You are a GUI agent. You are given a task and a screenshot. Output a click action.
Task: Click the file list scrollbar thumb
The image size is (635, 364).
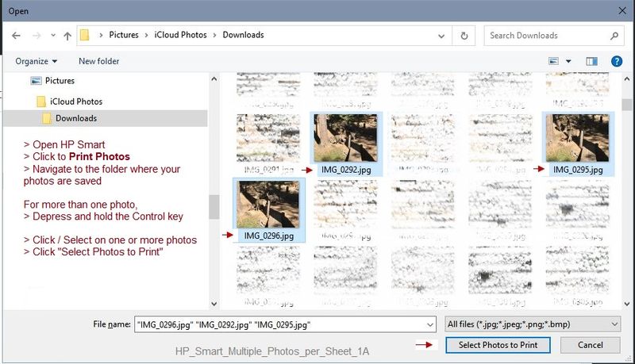point(627,105)
